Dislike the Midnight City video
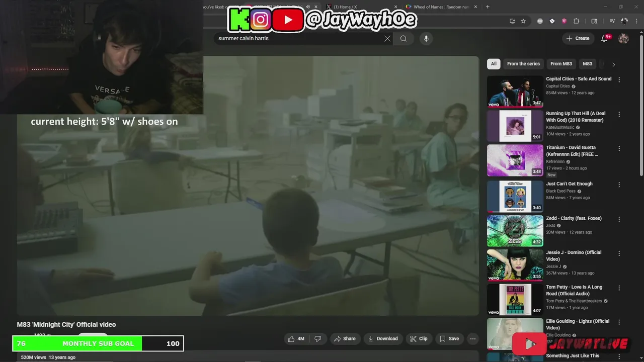The height and width of the screenshot is (362, 644). pos(317,339)
